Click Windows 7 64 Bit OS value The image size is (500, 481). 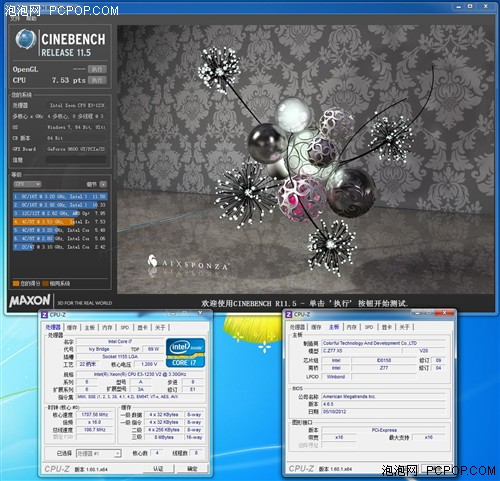click(76, 127)
